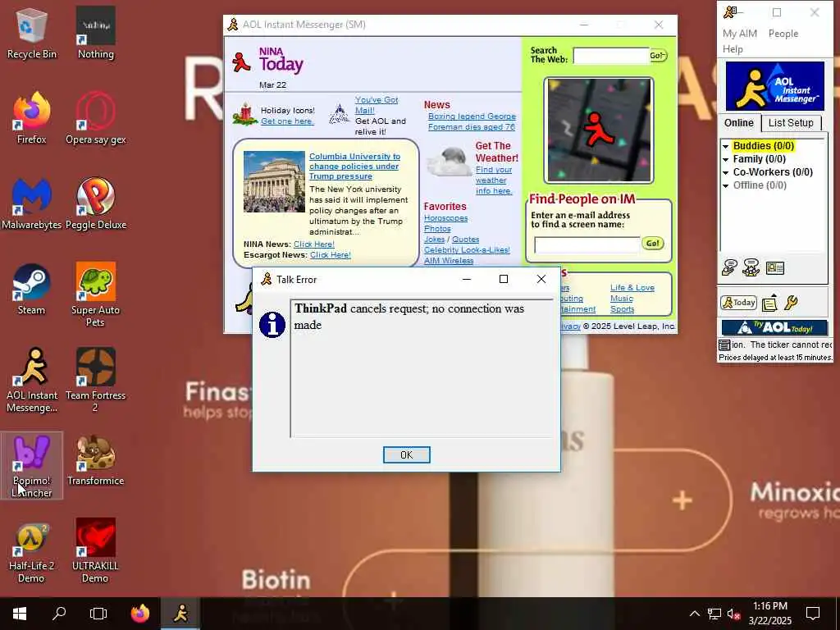The image size is (840, 630).
Task: Select the Transformice desktop icon
Action: click(95, 459)
